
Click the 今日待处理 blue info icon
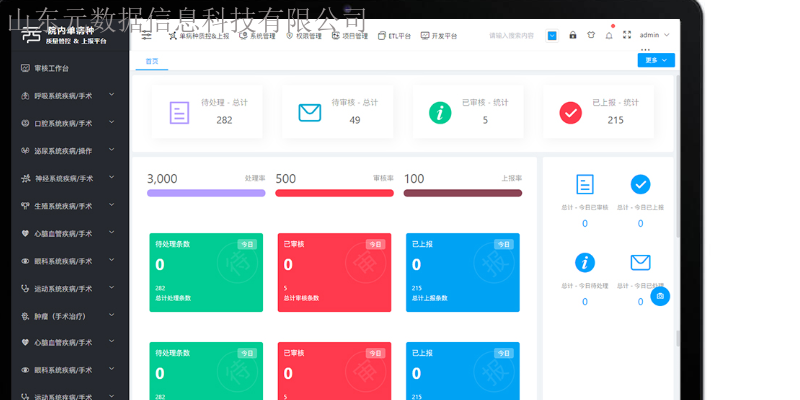click(585, 263)
